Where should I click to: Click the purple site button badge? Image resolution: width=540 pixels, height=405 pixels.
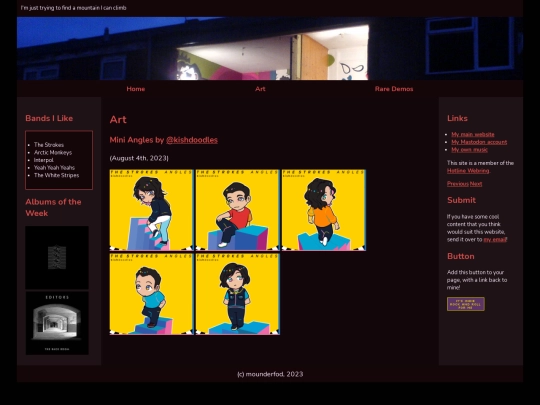click(x=466, y=304)
